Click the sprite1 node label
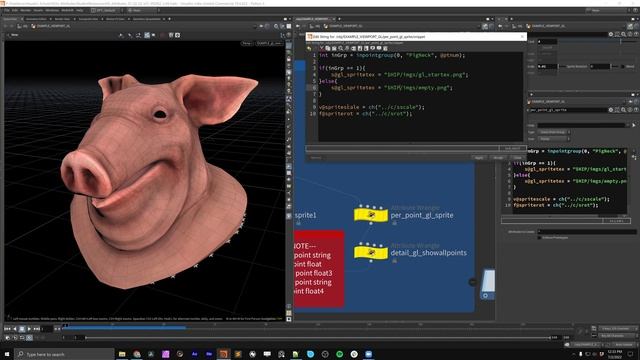This screenshot has height=360, width=640. (x=305, y=215)
